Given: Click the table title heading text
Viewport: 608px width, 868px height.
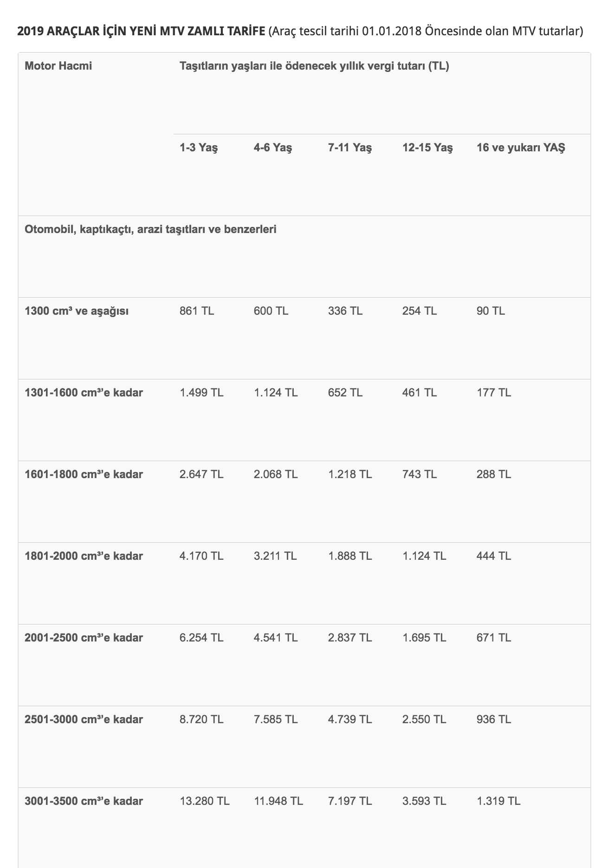Looking at the screenshot, I should tap(300, 32).
